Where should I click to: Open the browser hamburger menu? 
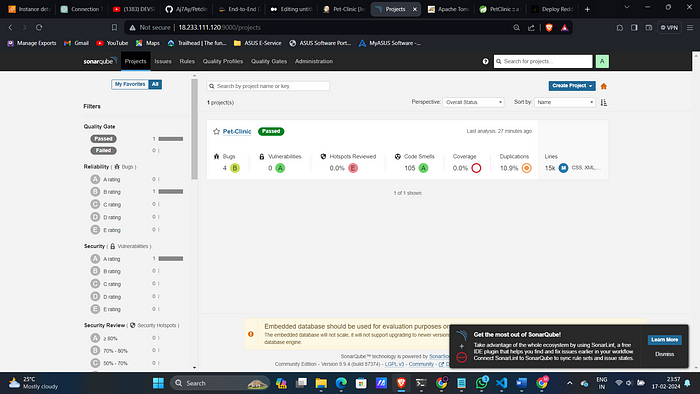click(690, 27)
